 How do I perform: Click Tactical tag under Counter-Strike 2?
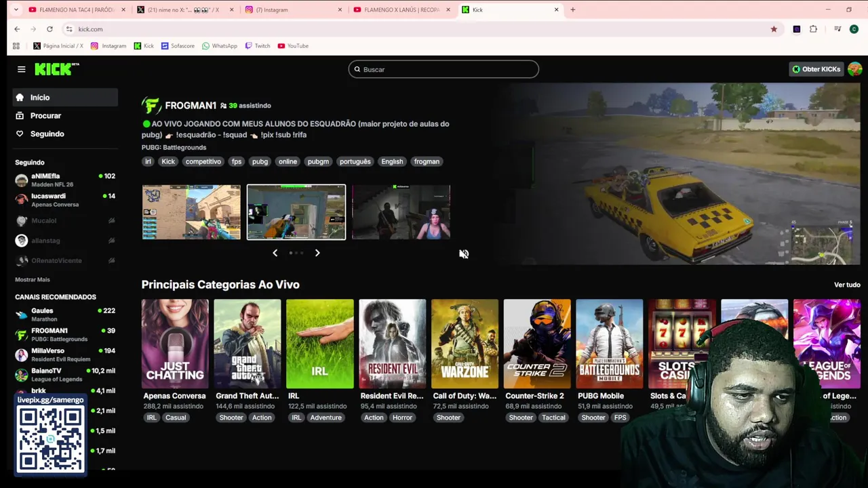(553, 418)
